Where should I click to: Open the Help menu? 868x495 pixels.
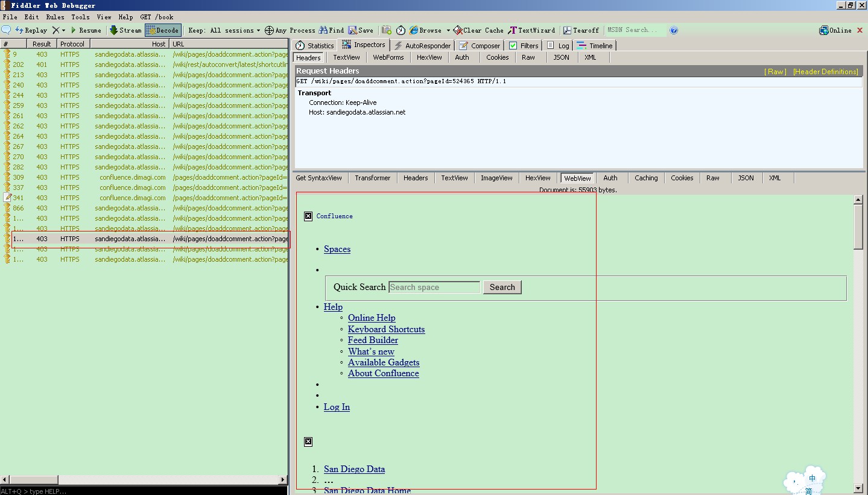(x=125, y=17)
